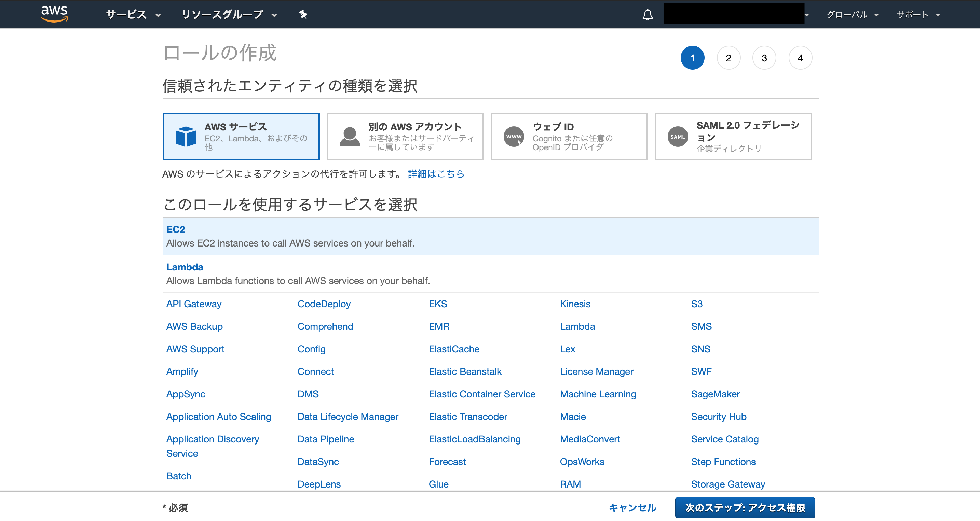
Task: Open the グローバル region dropdown
Action: coord(853,14)
